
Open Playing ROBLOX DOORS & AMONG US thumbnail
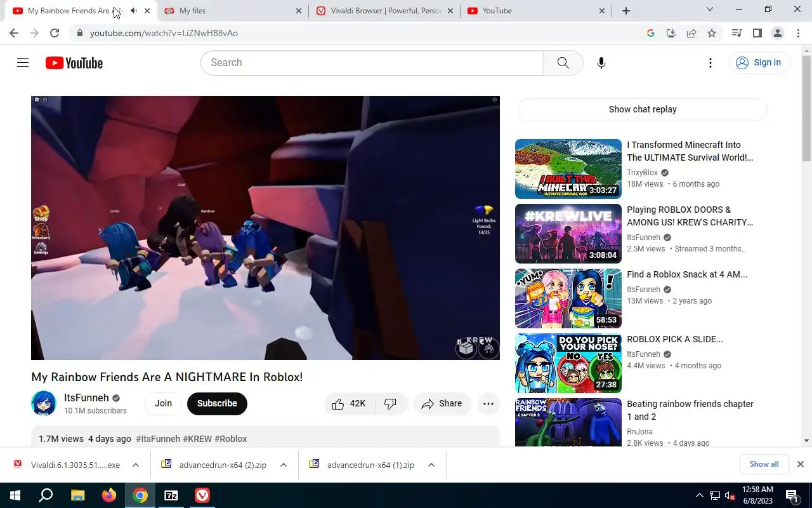coord(568,234)
